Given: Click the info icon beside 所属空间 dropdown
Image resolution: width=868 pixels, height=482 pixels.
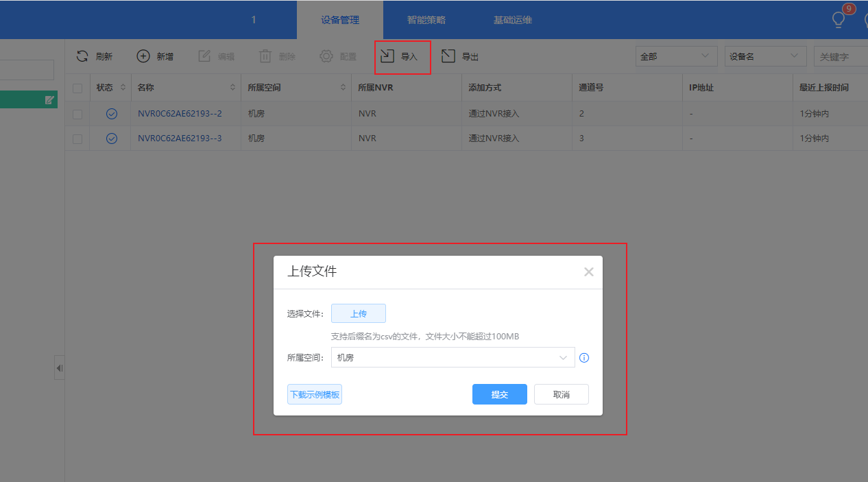Looking at the screenshot, I should (584, 358).
